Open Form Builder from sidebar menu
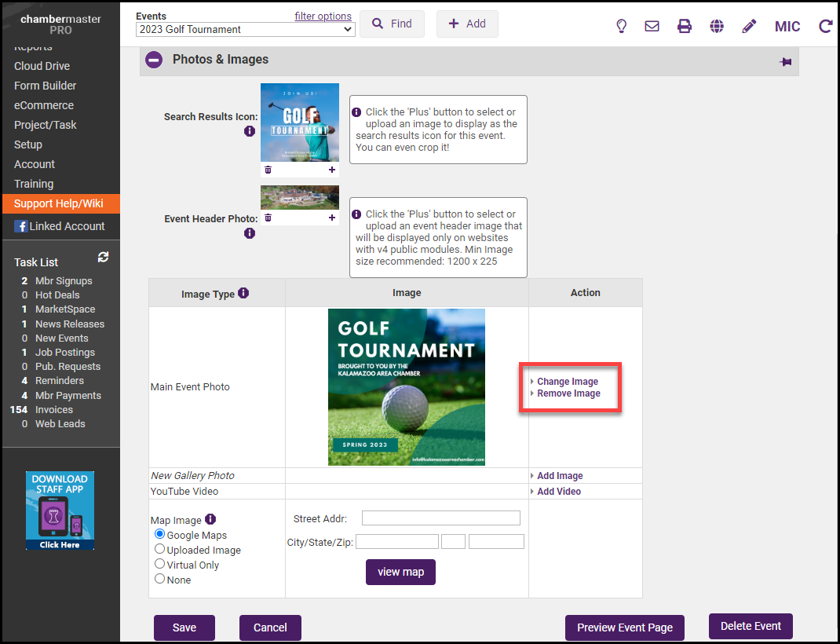 (x=46, y=86)
